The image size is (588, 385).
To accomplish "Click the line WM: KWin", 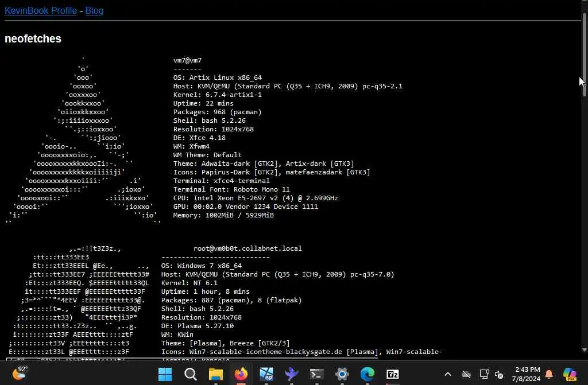I will click(177, 335).
